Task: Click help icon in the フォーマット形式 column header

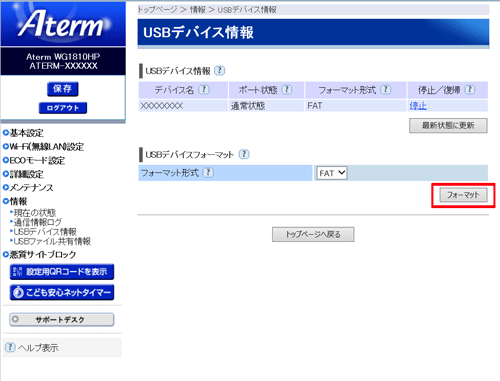Action: (386, 90)
